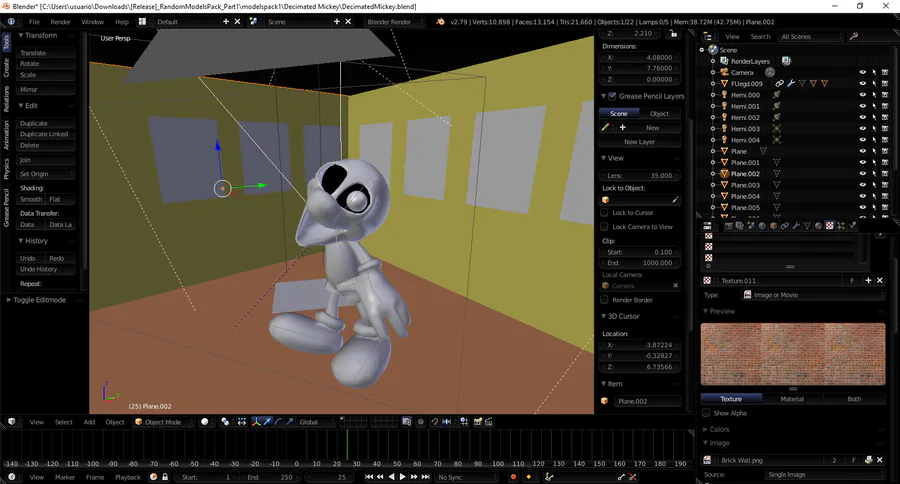Viewport: 900px width, 484px height.
Task: Click the RenderLayers icon in outliner
Action: click(724, 61)
